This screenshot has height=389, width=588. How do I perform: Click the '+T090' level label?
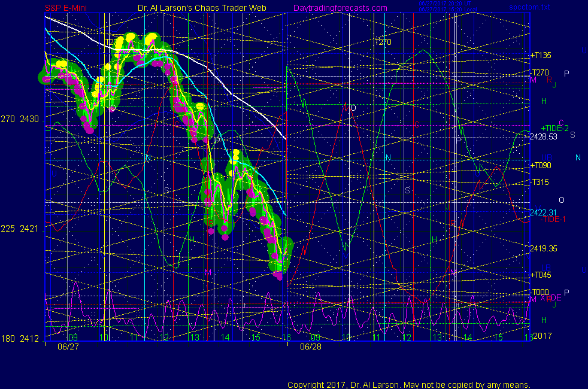pyautogui.click(x=541, y=165)
